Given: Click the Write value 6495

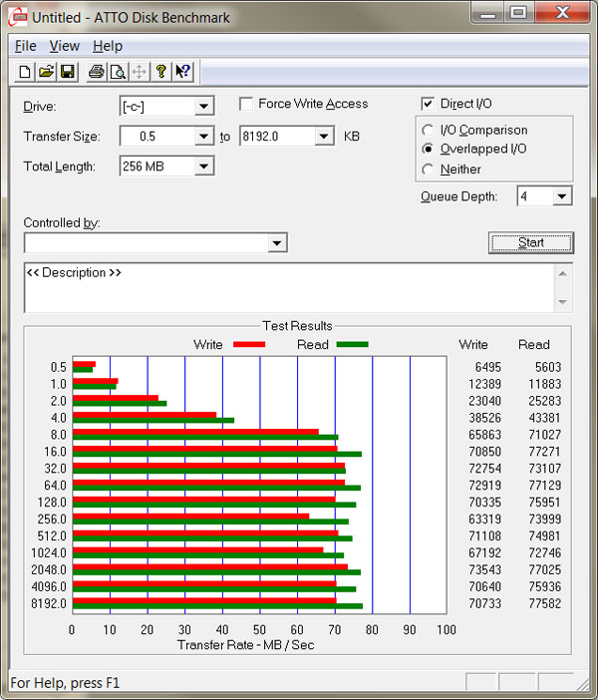Looking at the screenshot, I should coord(487,367).
